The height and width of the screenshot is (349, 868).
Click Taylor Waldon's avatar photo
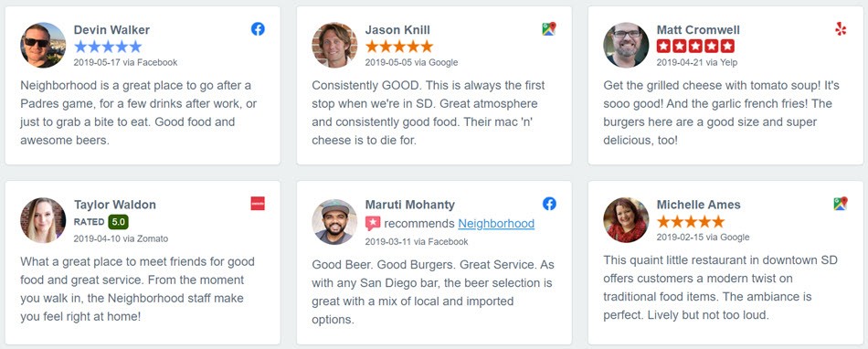(x=43, y=220)
